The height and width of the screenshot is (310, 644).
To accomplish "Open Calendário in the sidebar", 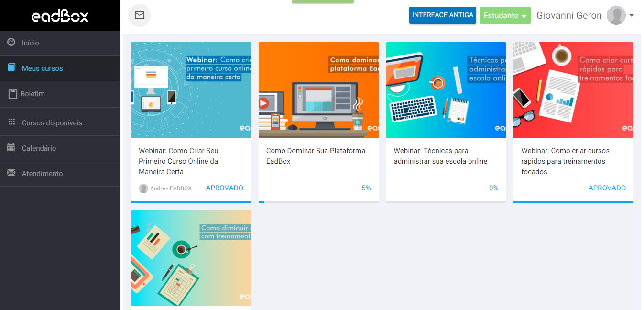I will coord(60,148).
